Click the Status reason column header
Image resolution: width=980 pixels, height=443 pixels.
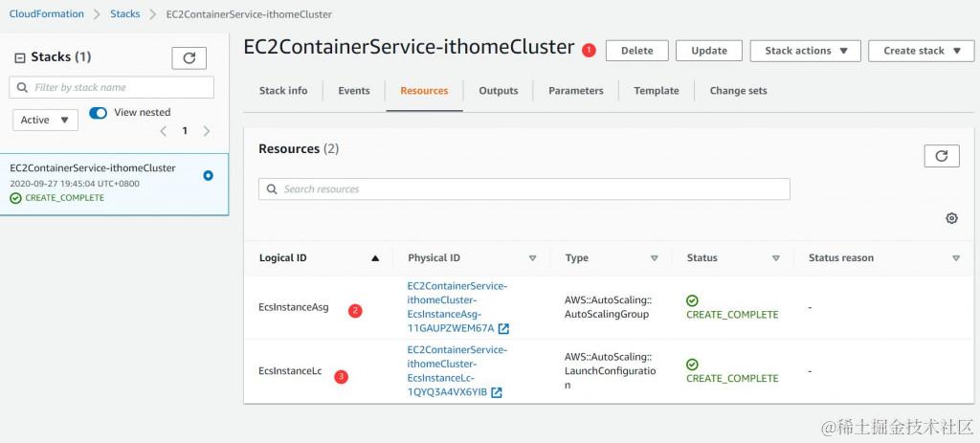pyautogui.click(x=840, y=258)
